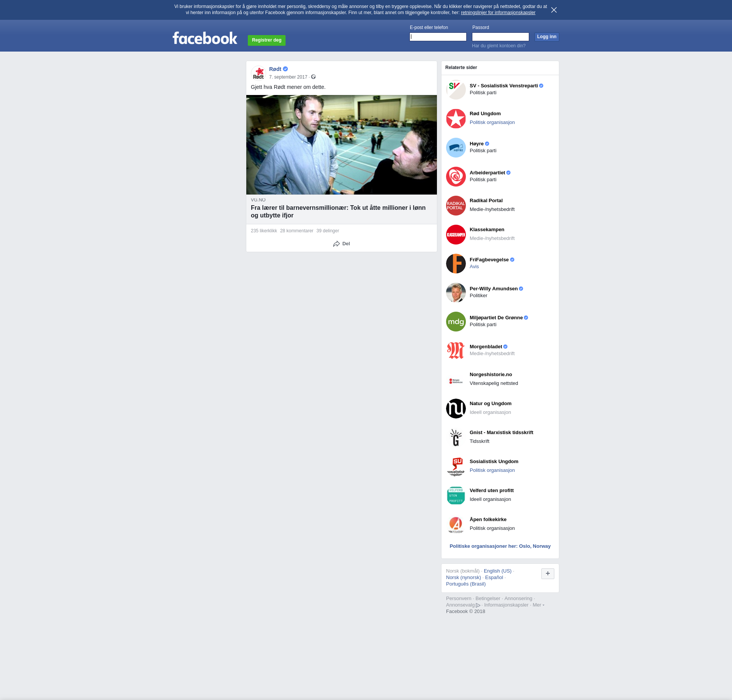Click the Gnist tidsskrift logo
The image size is (732, 700).
pyautogui.click(x=456, y=438)
